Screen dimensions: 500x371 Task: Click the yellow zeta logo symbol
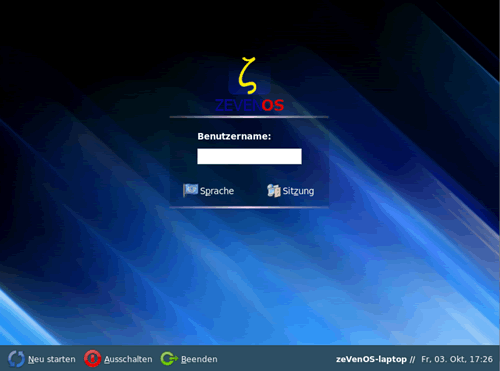pyautogui.click(x=248, y=76)
